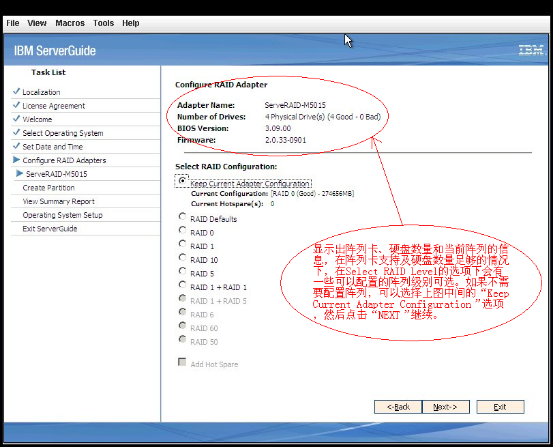Click the Localization task item

tap(41, 92)
